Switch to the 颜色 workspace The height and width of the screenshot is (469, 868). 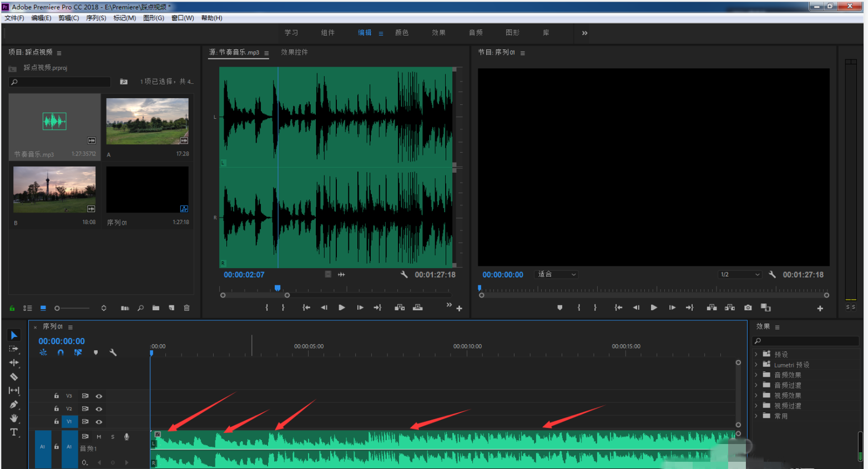point(401,33)
